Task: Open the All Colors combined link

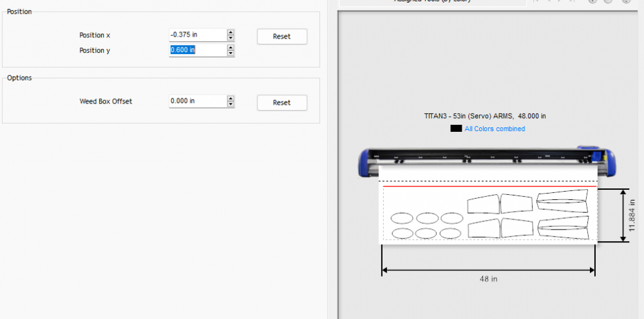Action: 494,129
